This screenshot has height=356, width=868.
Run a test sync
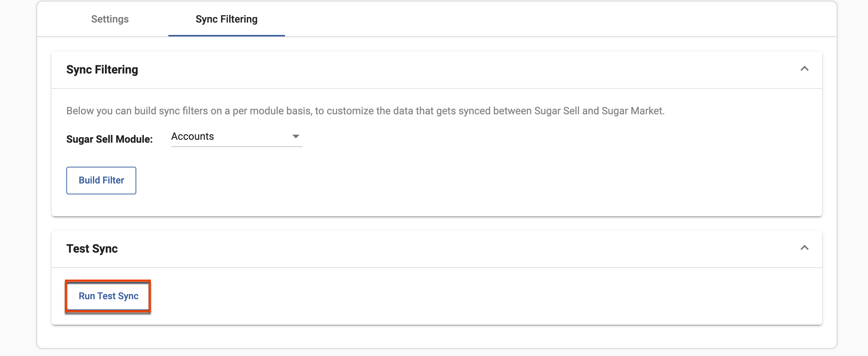[x=109, y=296]
